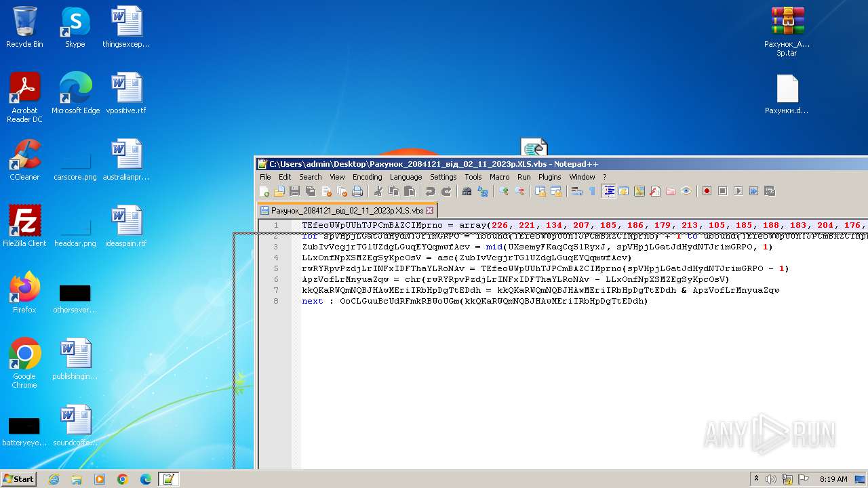The width and height of the screenshot is (868, 488).
Task: Open user defined language dialog
Action: click(x=624, y=191)
